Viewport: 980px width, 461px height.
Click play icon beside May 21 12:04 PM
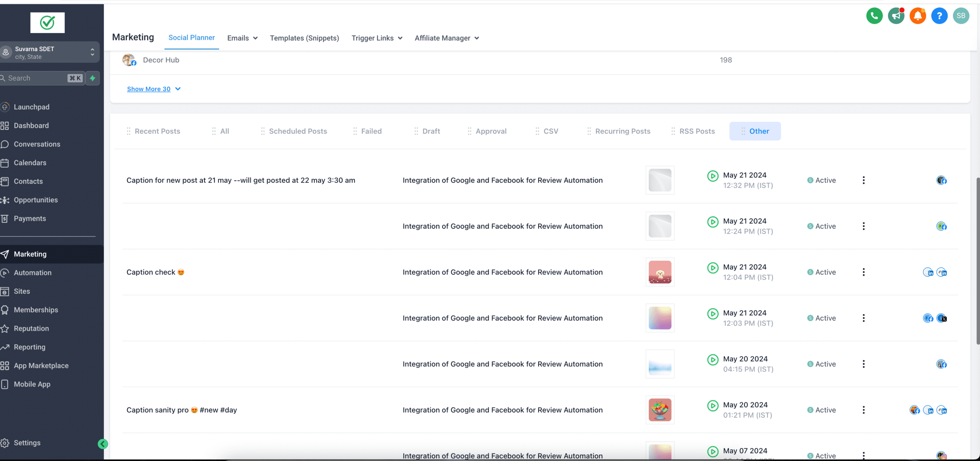[x=713, y=268]
